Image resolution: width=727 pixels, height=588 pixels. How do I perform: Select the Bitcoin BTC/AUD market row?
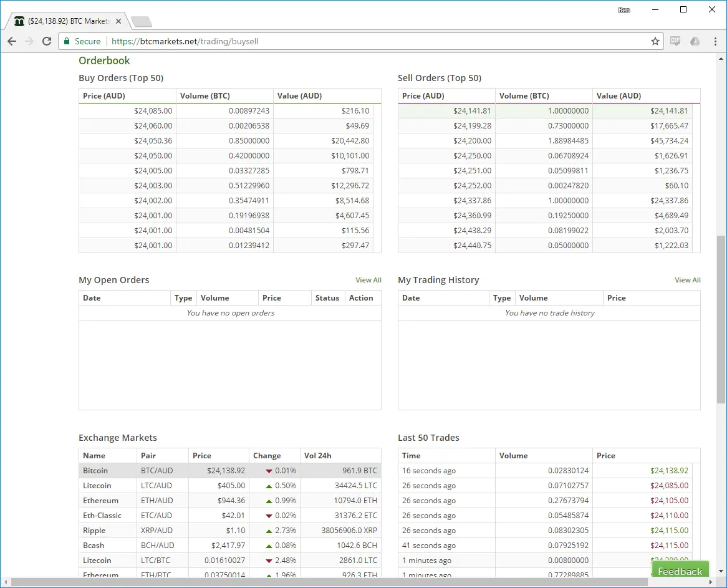(230, 471)
